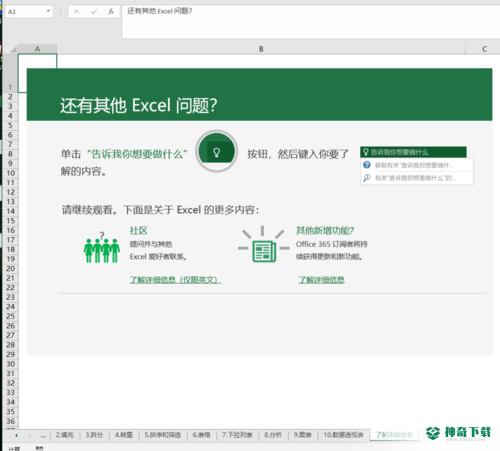500x451 pixels.
Task: Select row 1 header
Action: pos(10,73)
